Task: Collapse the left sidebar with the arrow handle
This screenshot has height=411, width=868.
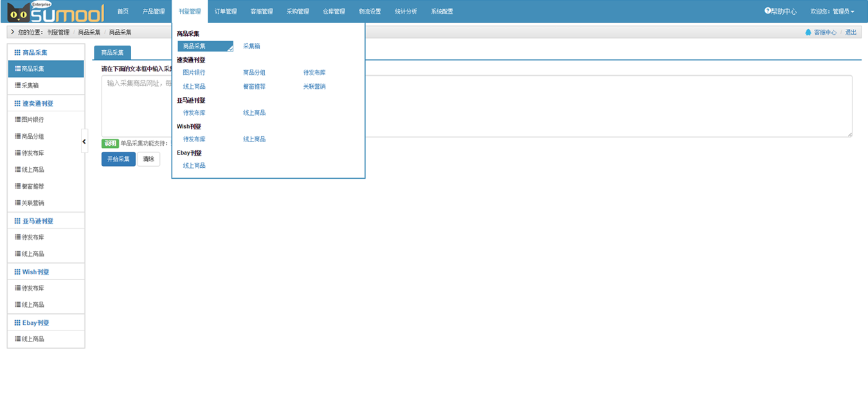Action: click(x=84, y=142)
